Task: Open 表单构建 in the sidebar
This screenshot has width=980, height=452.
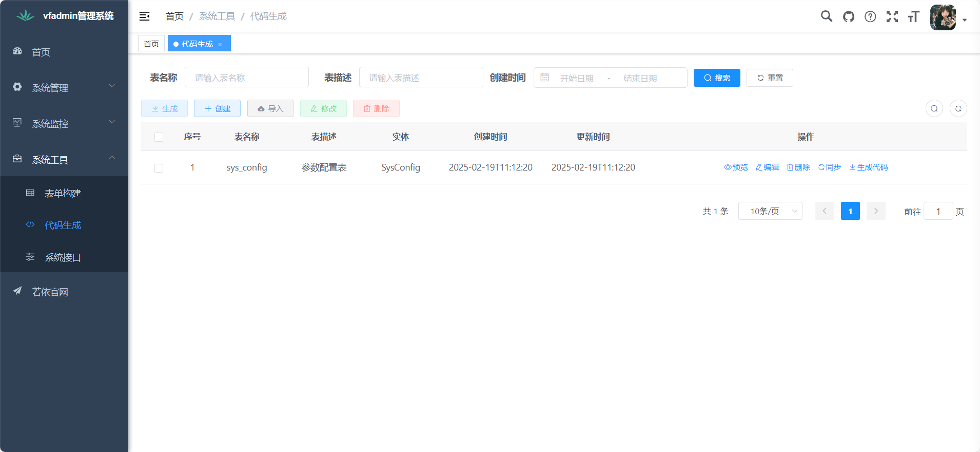Action: pos(63,193)
